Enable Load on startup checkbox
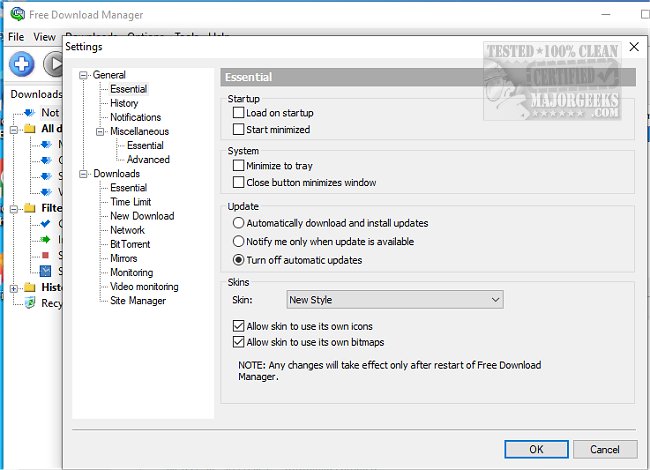The image size is (650, 470). (x=238, y=113)
